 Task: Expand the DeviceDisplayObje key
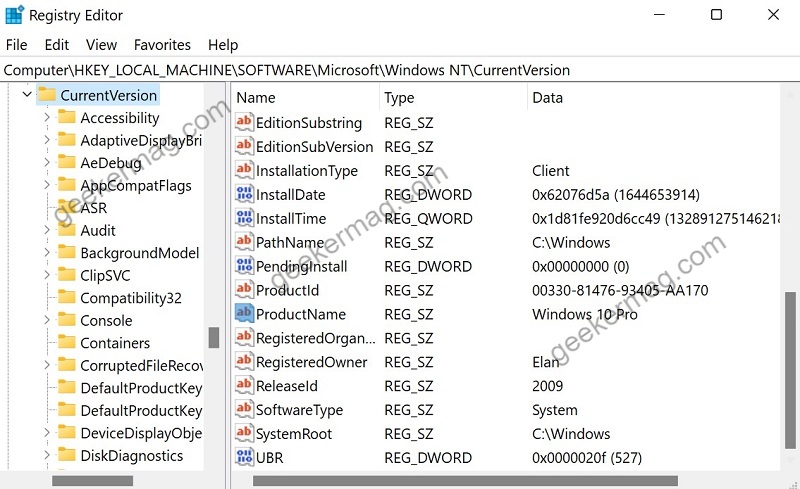click(46, 432)
